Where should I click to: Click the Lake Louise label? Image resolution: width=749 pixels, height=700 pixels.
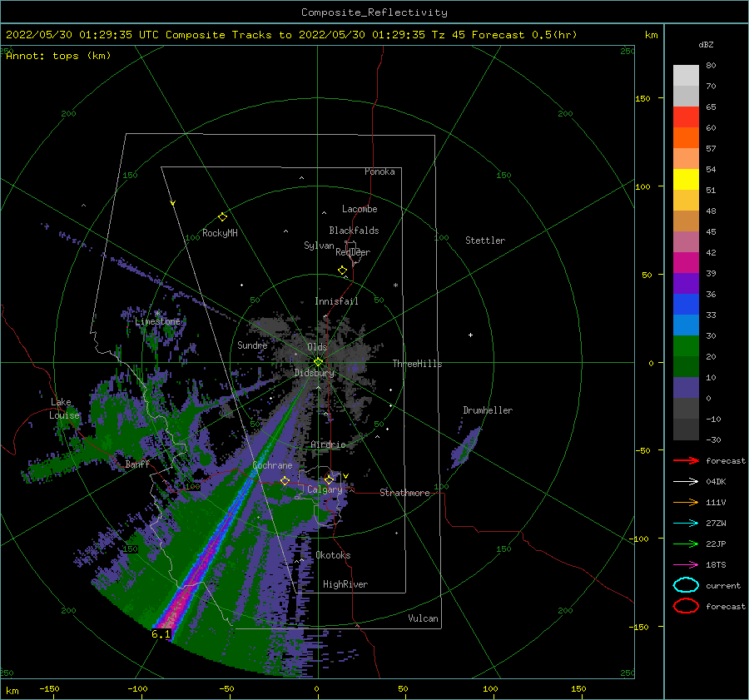[x=64, y=409]
